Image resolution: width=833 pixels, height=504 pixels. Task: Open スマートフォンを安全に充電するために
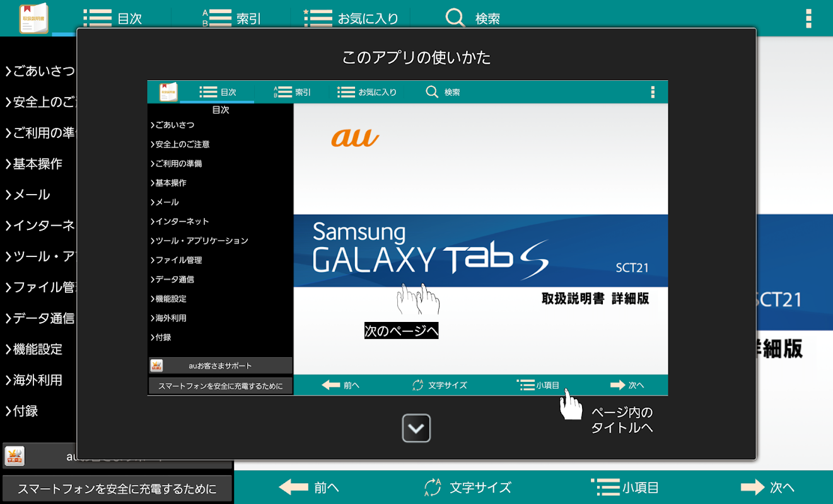point(117,488)
